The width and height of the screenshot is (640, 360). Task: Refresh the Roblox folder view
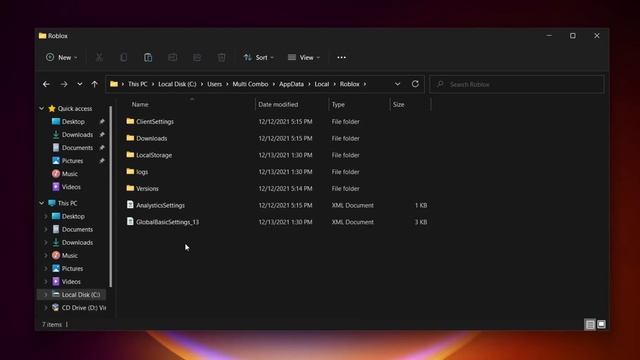point(415,84)
